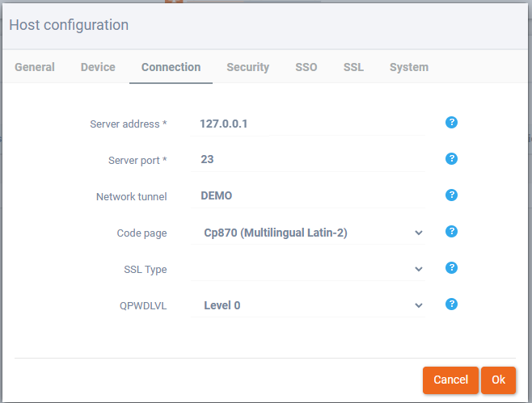Click into the Server port field
This screenshot has width=532, height=403.
[309, 160]
